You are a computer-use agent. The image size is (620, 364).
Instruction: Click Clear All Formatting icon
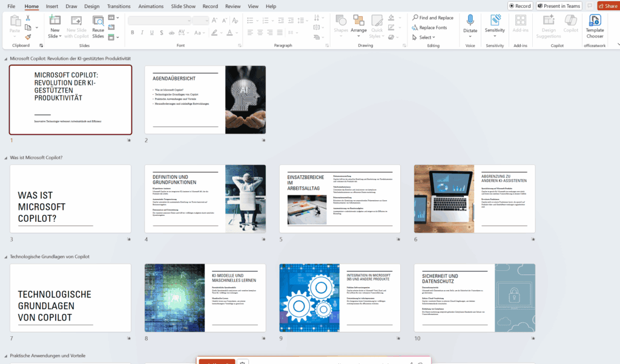point(236,21)
